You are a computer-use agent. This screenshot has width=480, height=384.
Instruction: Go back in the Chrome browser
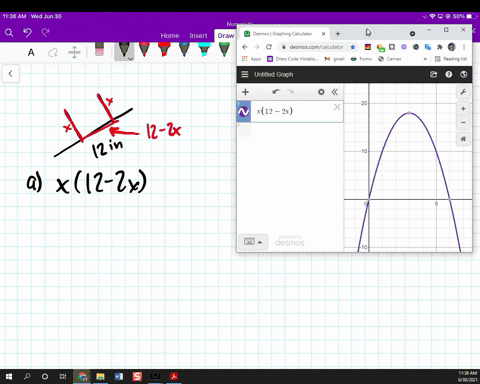coord(245,47)
